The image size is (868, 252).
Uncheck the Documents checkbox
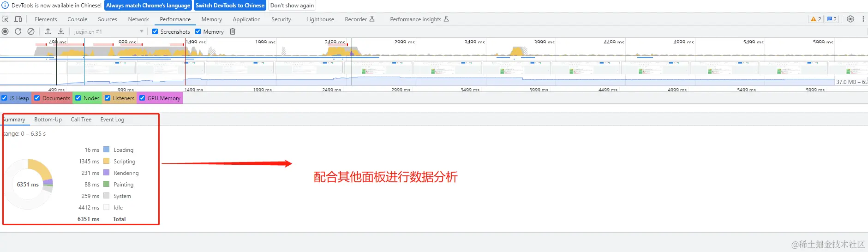pos(37,98)
